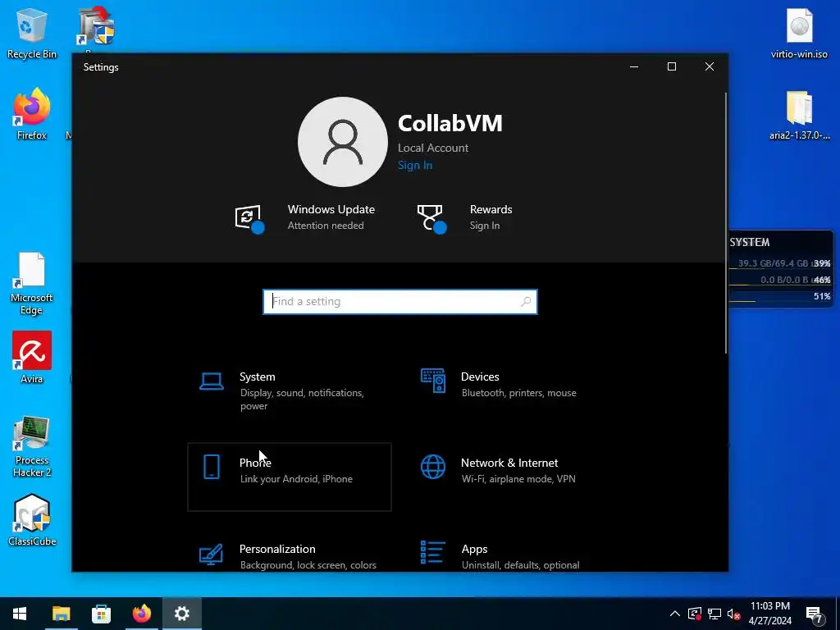The height and width of the screenshot is (630, 840).
Task: Click the CollabVM profile avatar
Action: click(343, 142)
